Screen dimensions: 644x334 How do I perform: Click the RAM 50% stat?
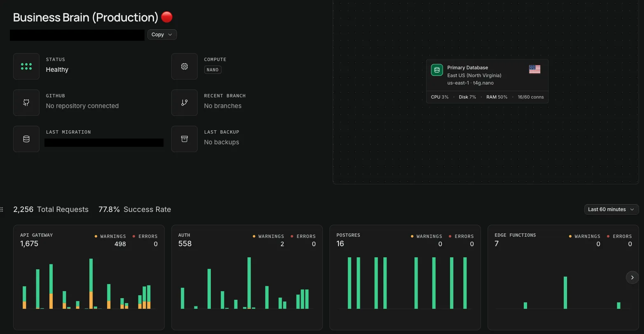497,97
